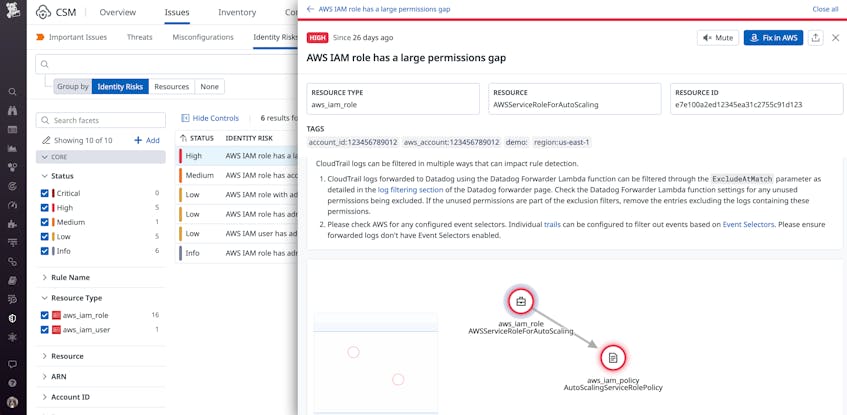Uncheck the Info status checkbox
The image size is (847, 415).
point(45,251)
